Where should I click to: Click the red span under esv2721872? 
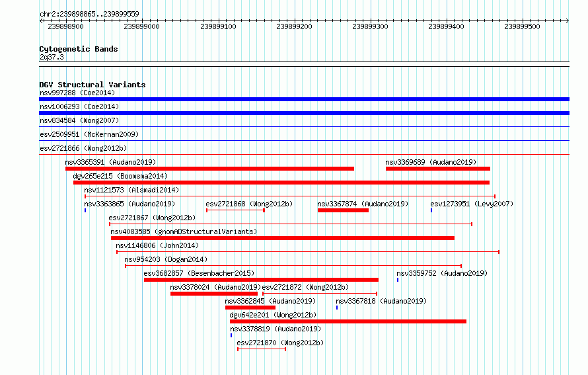(320, 294)
